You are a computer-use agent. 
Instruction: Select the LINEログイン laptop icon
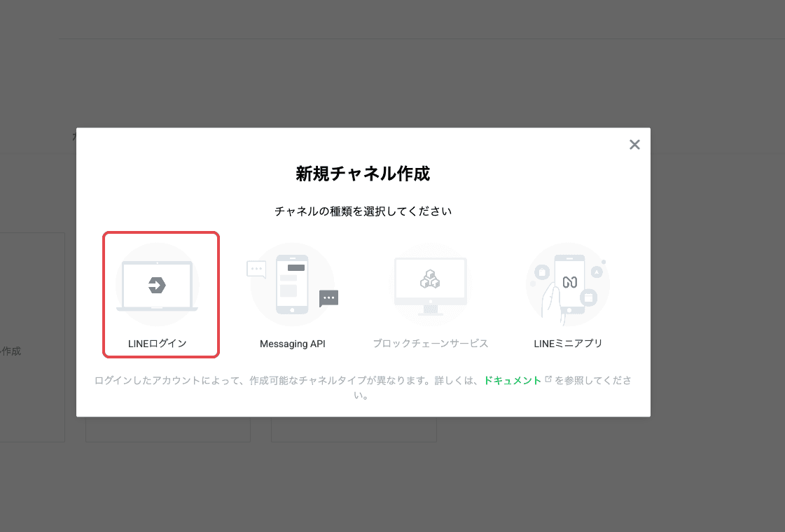[x=157, y=285]
